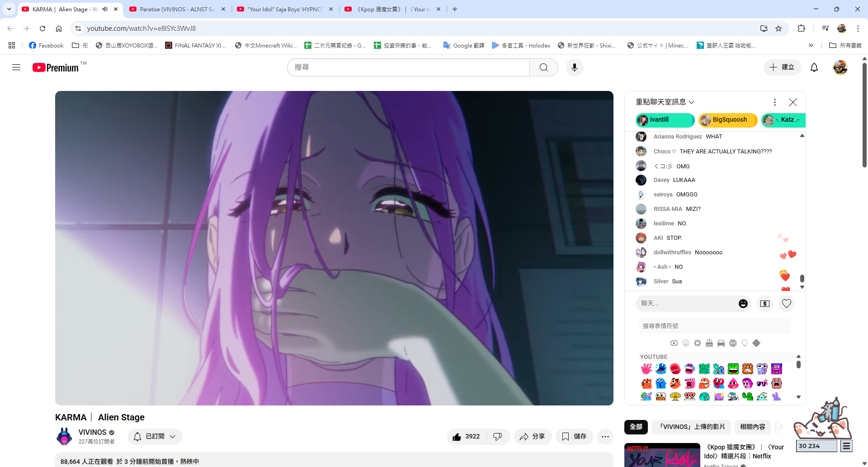Open Chrome extensions puzzle icon
Viewport: 868px width, 467px height.
(x=801, y=29)
